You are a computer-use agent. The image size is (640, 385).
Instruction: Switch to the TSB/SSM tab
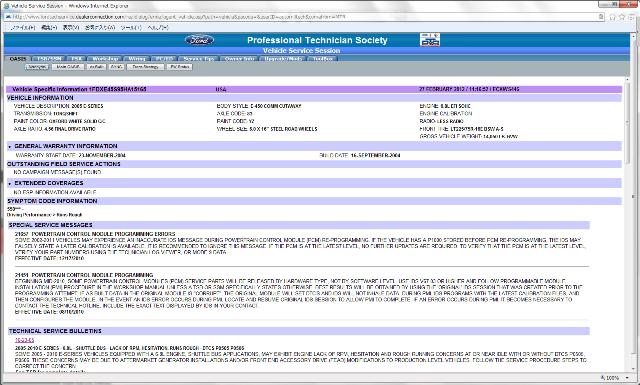(x=49, y=59)
